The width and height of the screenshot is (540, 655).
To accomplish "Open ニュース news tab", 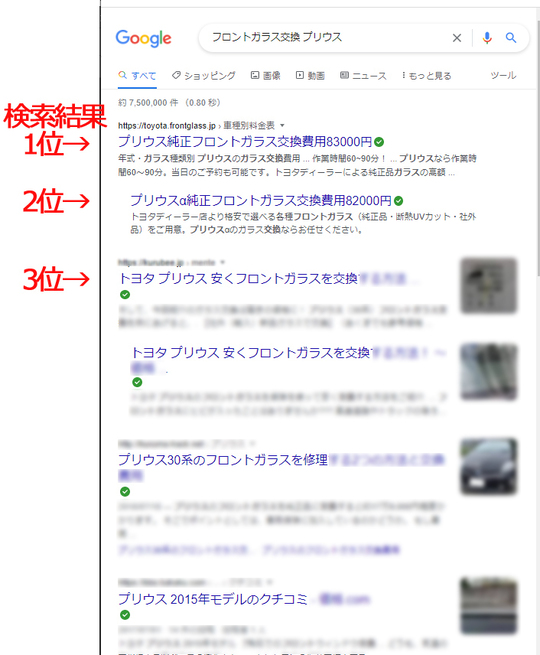I will click(x=363, y=76).
